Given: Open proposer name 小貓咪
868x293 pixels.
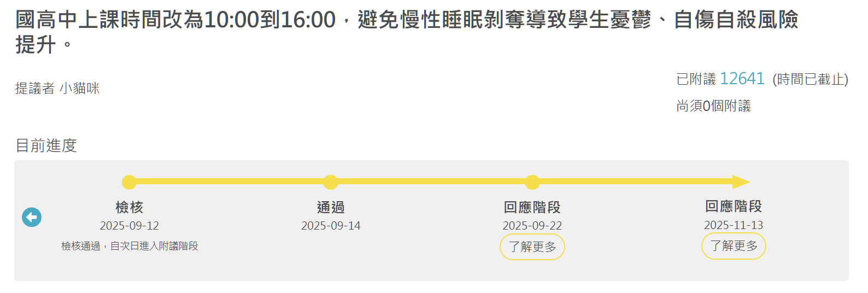Looking at the screenshot, I should coord(79,89).
